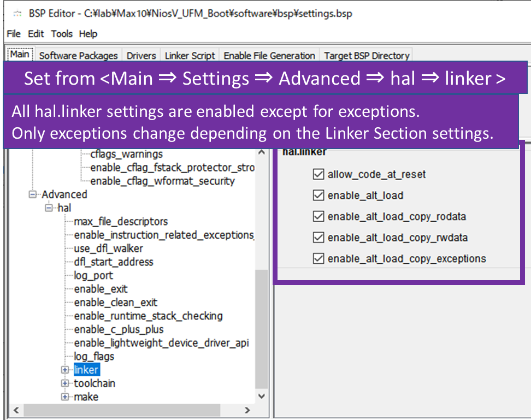This screenshot has height=420, width=531.
Task: Switch to the Linker Script tab
Action: [190, 56]
